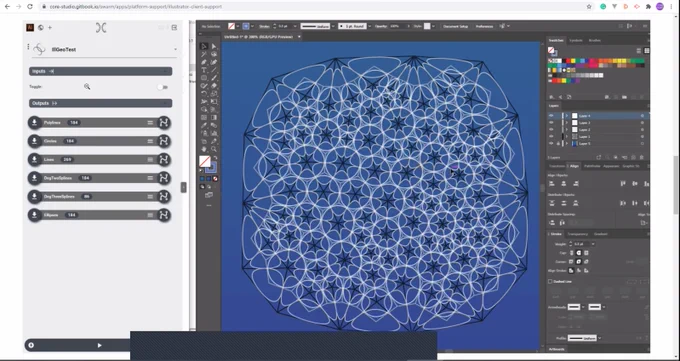Select Layer 2 row in Layers panel
This screenshot has height=361, width=680.
click(598, 130)
